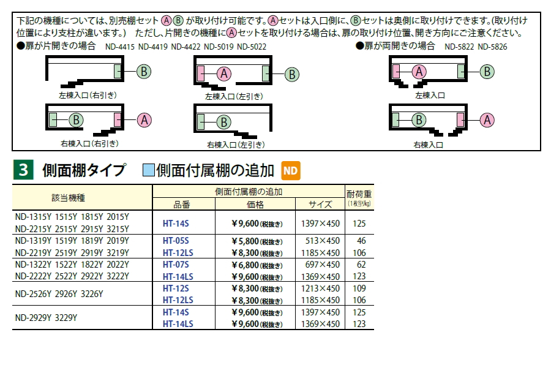Click the circled A in 右棟入口(右引き) diagram
Image resolution: width=551 pixels, height=392 pixels.
pyautogui.click(x=144, y=120)
